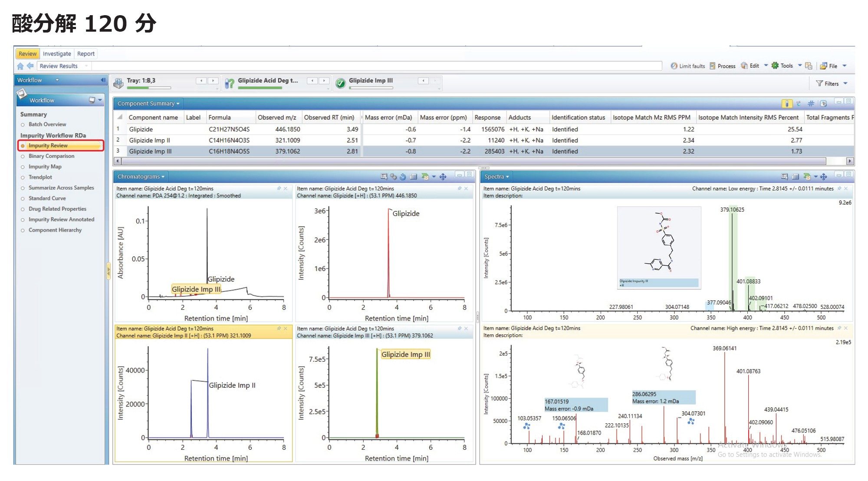The width and height of the screenshot is (868, 481).
Task: Select Impurity Review Annotated workflow step
Action: pyautogui.click(x=61, y=219)
